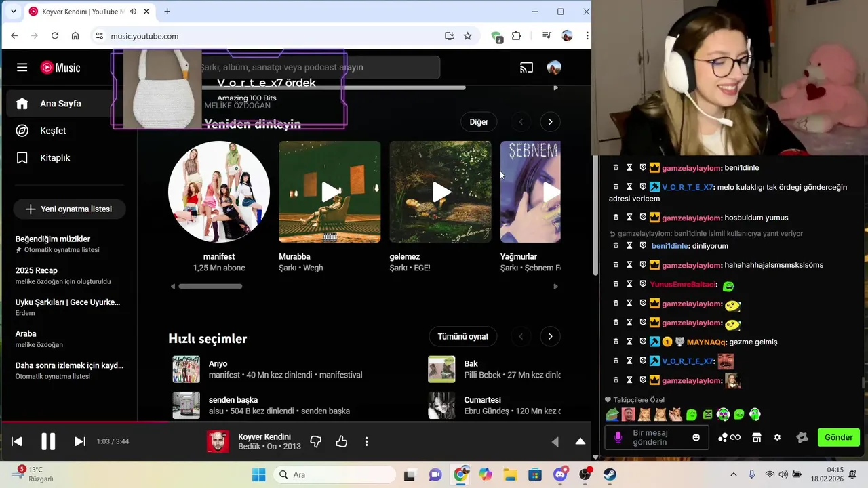This screenshot has height=488, width=868.
Task: Click the Gönder button in chat
Action: click(x=839, y=437)
